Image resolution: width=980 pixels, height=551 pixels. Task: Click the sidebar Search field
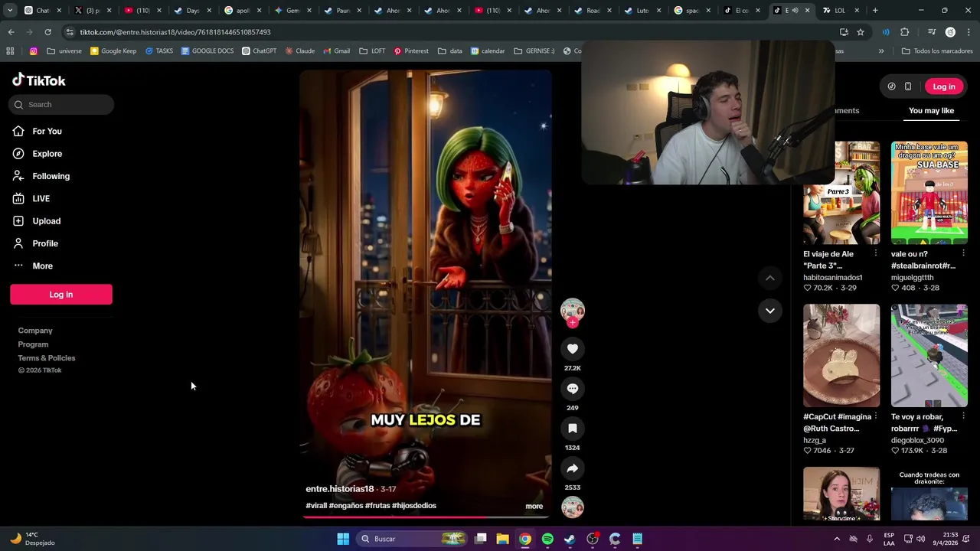pos(61,104)
